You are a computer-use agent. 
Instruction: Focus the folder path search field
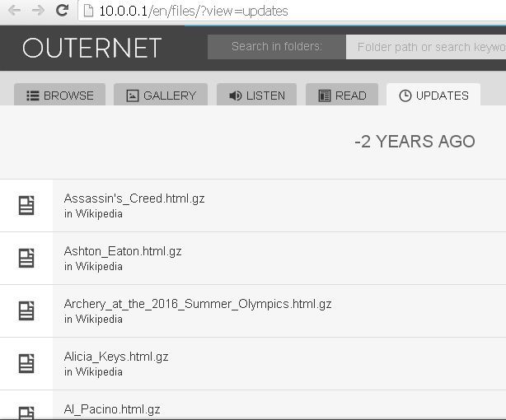click(426, 47)
